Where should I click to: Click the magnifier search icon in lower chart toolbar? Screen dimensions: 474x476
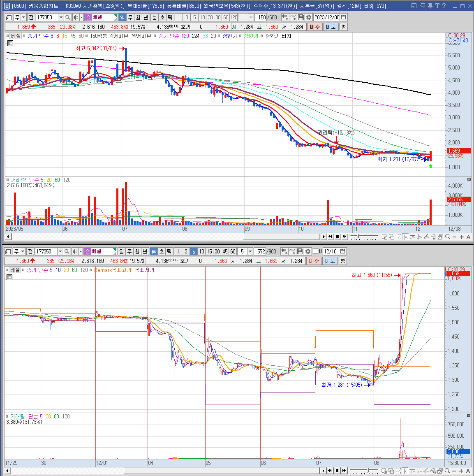(x=67, y=251)
